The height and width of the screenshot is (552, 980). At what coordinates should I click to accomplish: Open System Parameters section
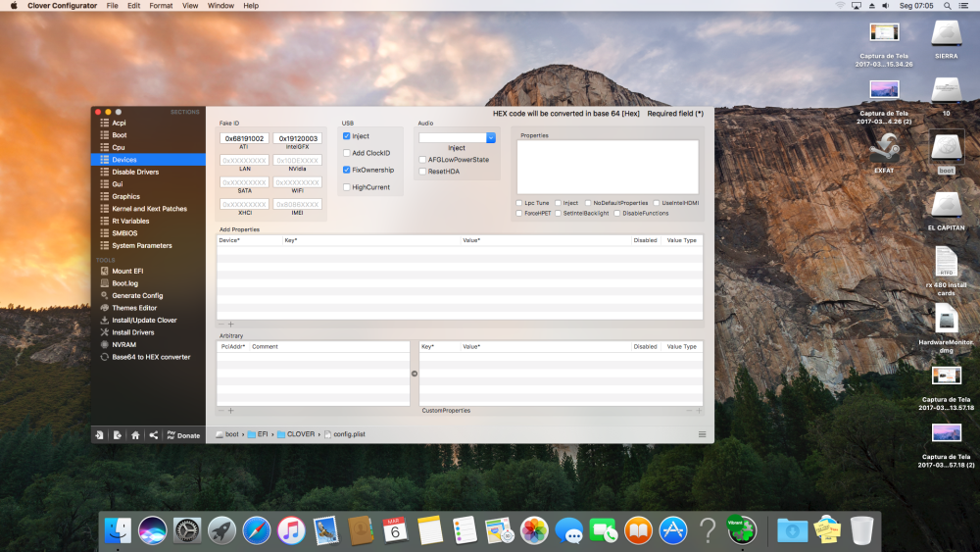pos(142,246)
